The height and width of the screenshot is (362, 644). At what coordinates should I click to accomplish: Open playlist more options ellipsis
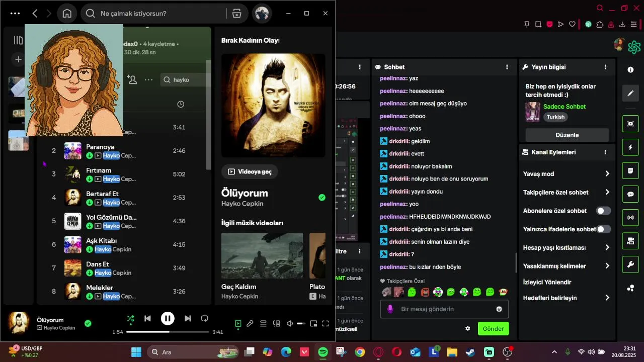tap(148, 79)
